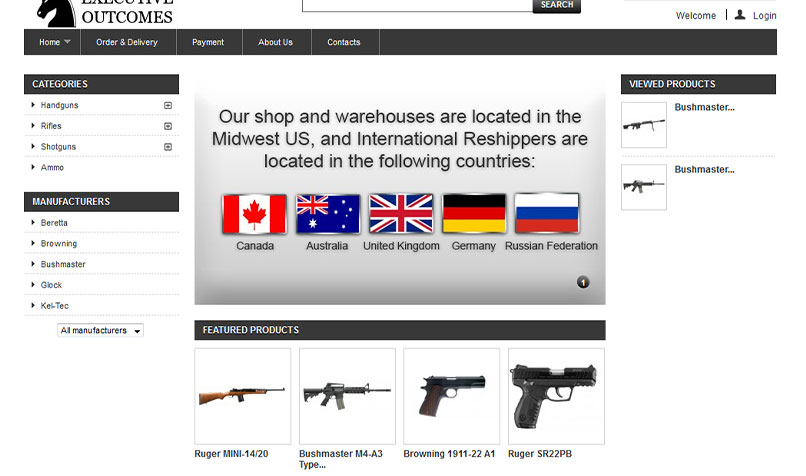Select Bushmaster manufacturer
Viewport: 806px width, 476px height.
[x=63, y=264]
